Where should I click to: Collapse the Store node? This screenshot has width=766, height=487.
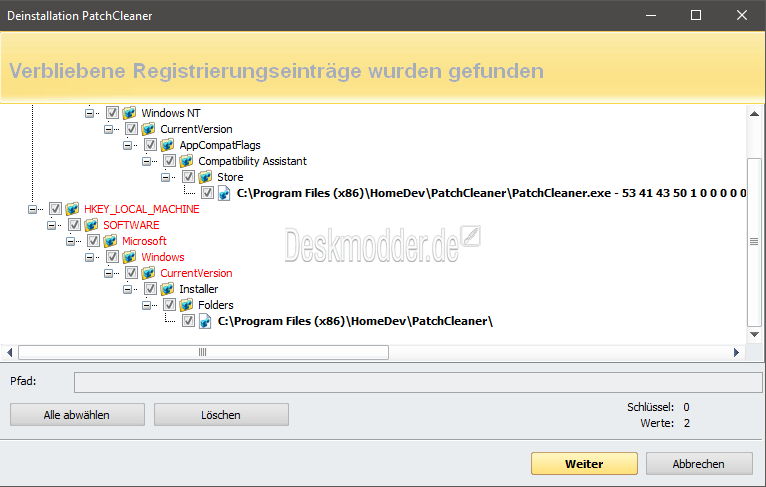tap(166, 177)
